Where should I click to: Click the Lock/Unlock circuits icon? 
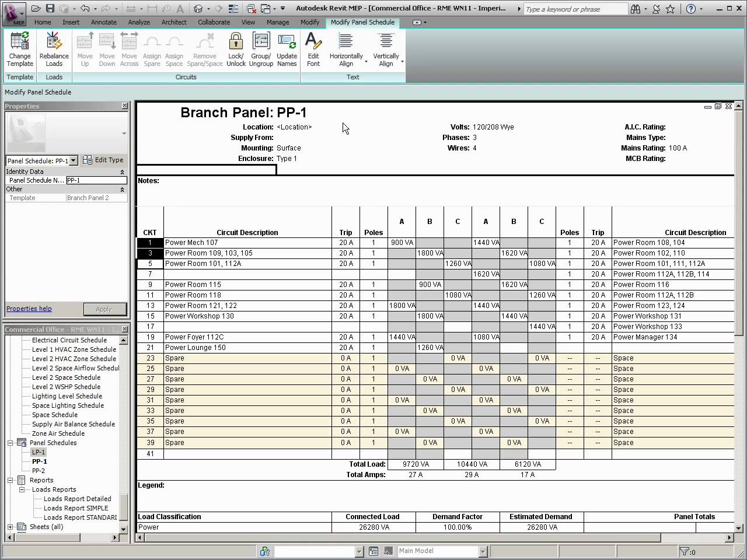point(236,42)
